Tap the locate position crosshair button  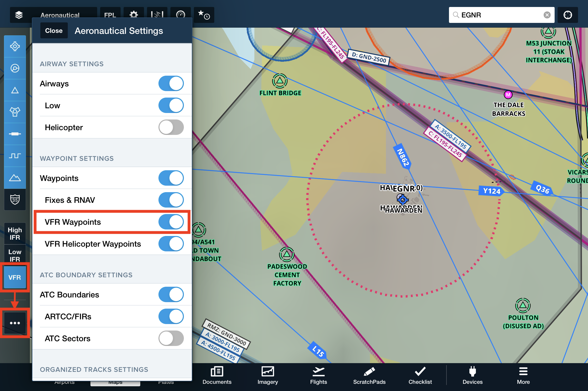pos(568,15)
